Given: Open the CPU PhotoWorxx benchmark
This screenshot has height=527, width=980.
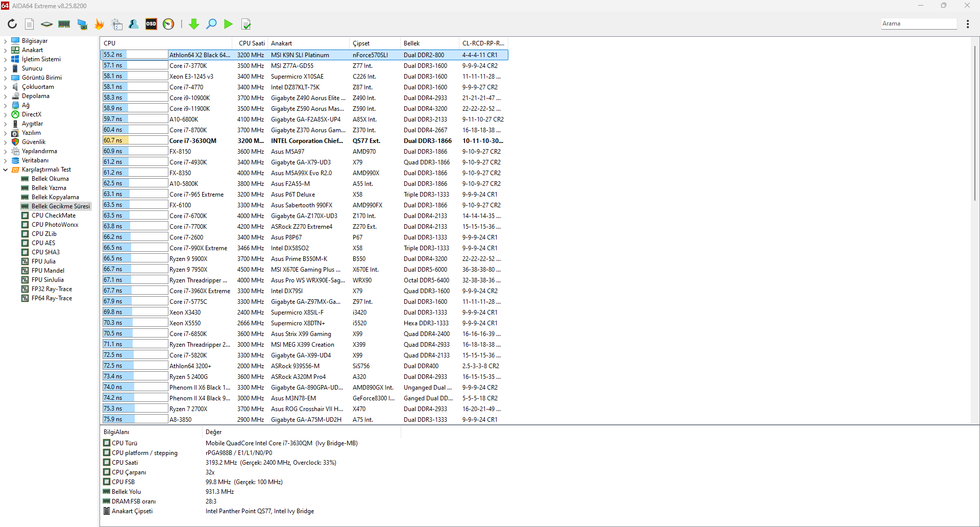Looking at the screenshot, I should pos(55,225).
